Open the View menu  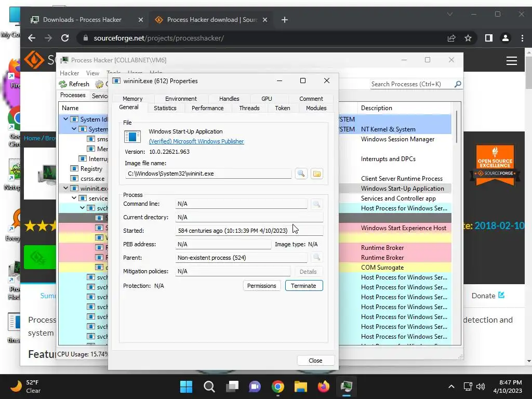[x=92, y=73]
